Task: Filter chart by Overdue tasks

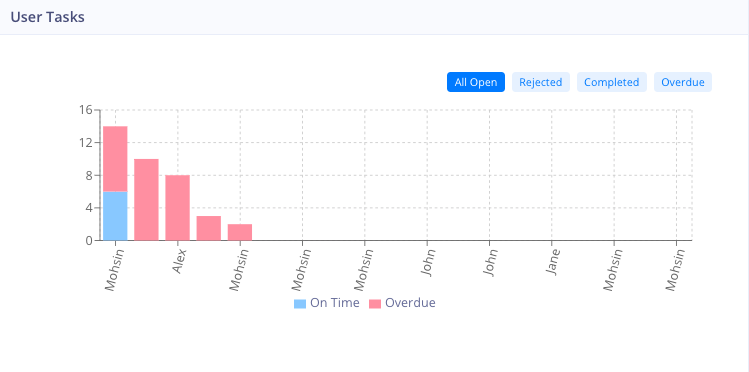Action: pos(683,82)
